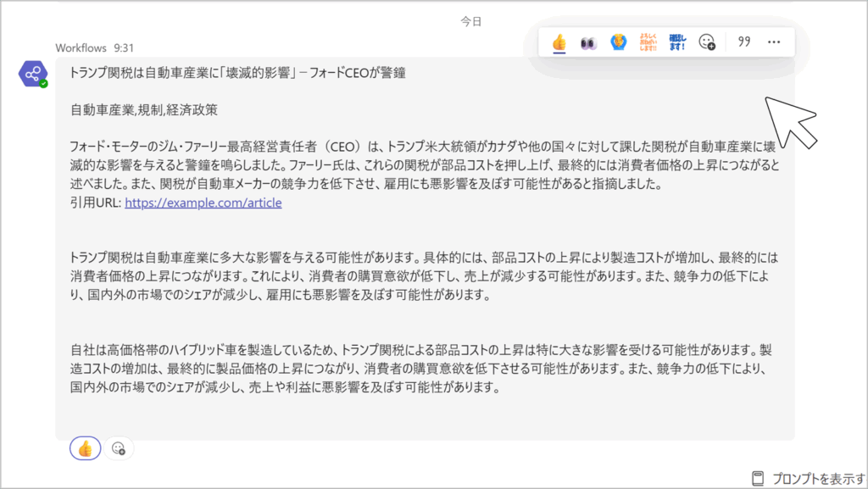Open the example.com/article link
Image resolution: width=868 pixels, height=489 pixels.
pyautogui.click(x=203, y=203)
